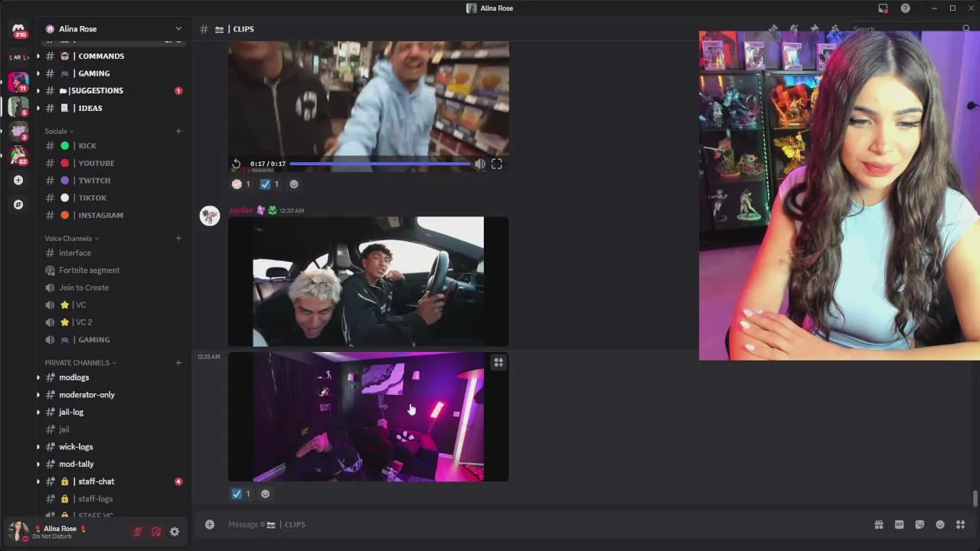The height and width of the screenshot is (551, 980).
Task: Open Jaydan's profile avatar
Action: pyautogui.click(x=209, y=216)
